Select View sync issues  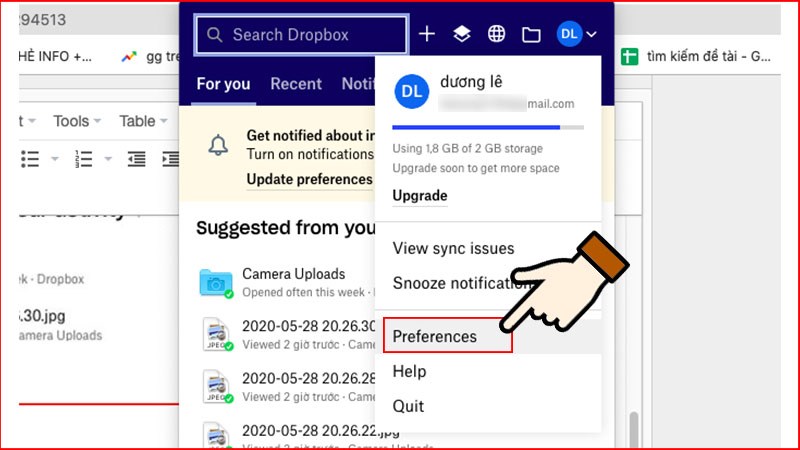454,248
